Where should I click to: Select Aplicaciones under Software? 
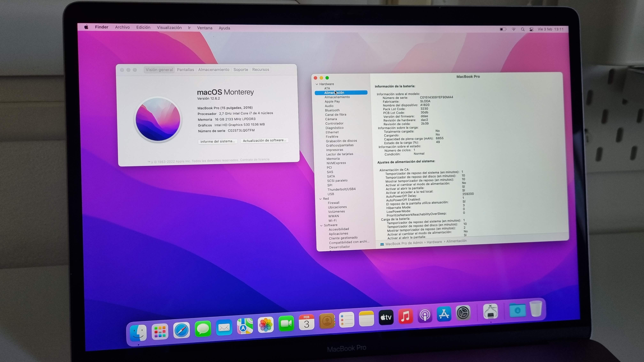point(338,234)
